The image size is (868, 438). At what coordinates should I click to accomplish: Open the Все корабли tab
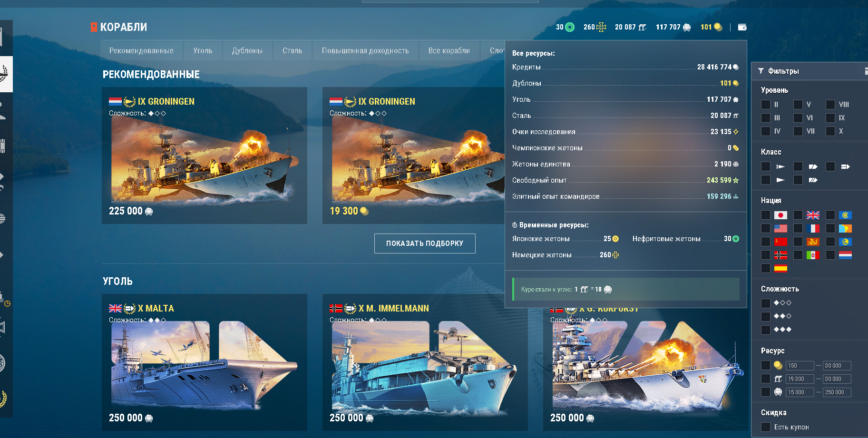click(449, 50)
